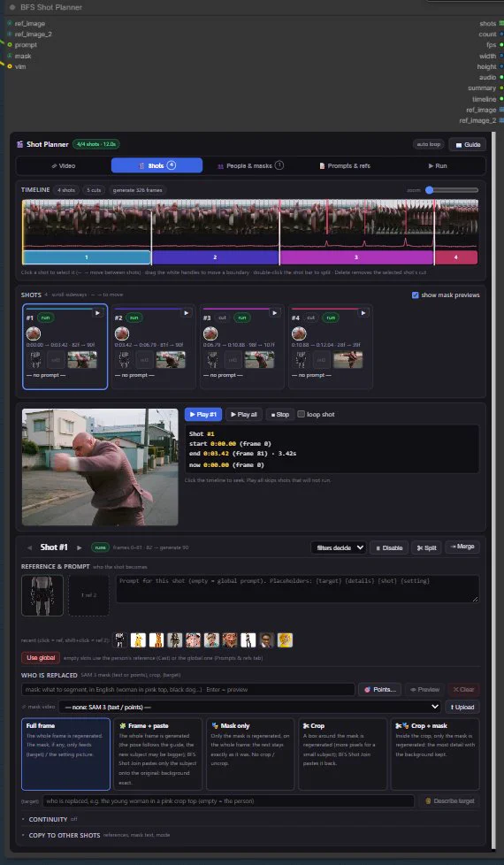This screenshot has height=865, width=504.
Task: Switch to the Video tab
Action: coord(64,165)
